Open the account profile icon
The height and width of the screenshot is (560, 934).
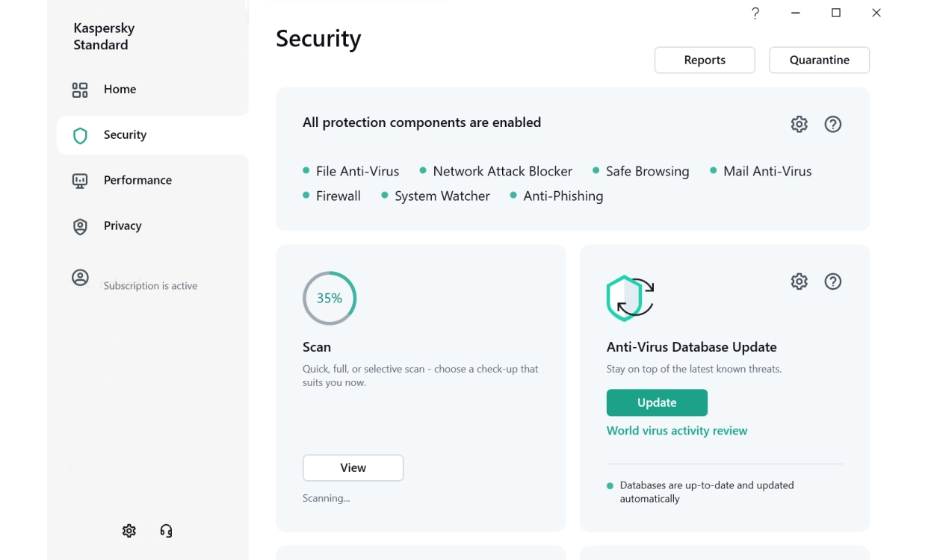(80, 278)
